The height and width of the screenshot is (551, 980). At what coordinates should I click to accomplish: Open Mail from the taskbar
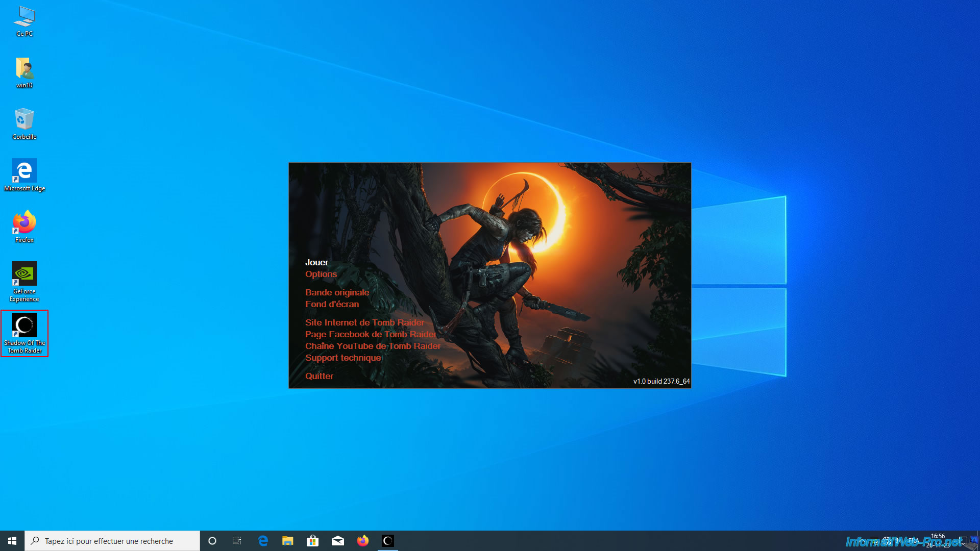(338, 541)
